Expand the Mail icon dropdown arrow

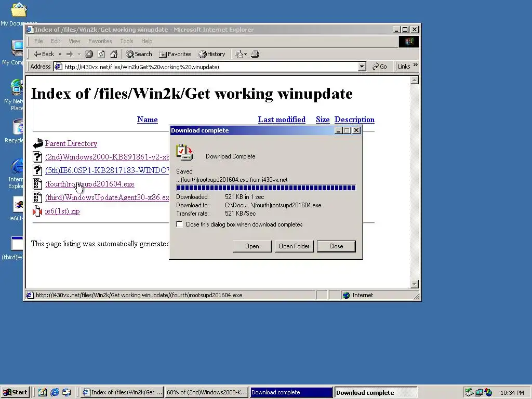point(245,54)
